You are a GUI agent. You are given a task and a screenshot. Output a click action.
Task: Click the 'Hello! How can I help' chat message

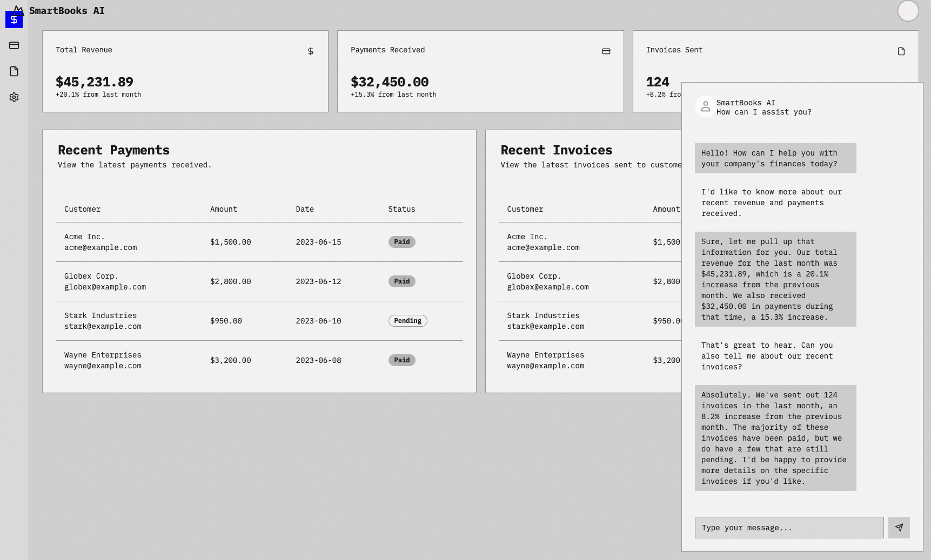(x=775, y=158)
